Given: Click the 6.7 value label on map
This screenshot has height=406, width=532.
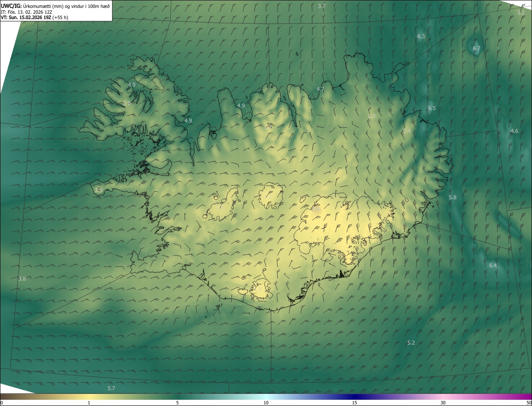Looking at the screenshot, I should click(x=477, y=48).
